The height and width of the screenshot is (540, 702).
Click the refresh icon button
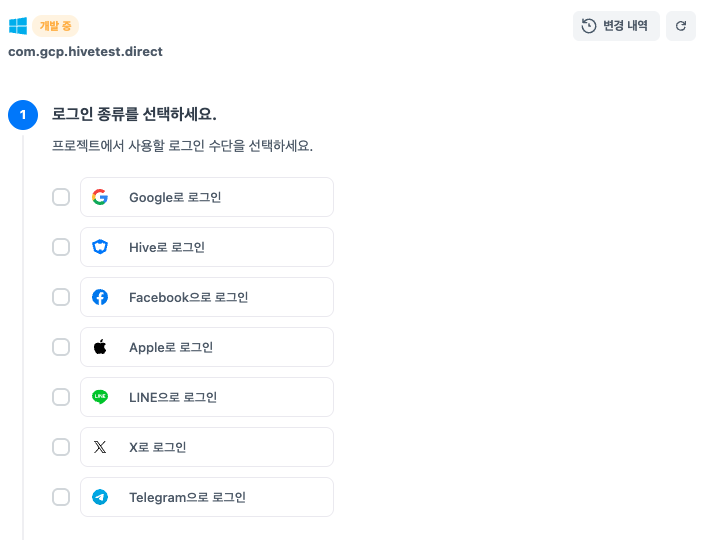pos(681,26)
